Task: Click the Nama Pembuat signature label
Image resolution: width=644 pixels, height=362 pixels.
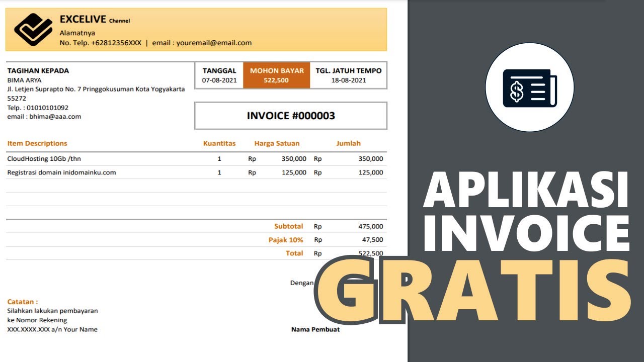Action: (315, 329)
